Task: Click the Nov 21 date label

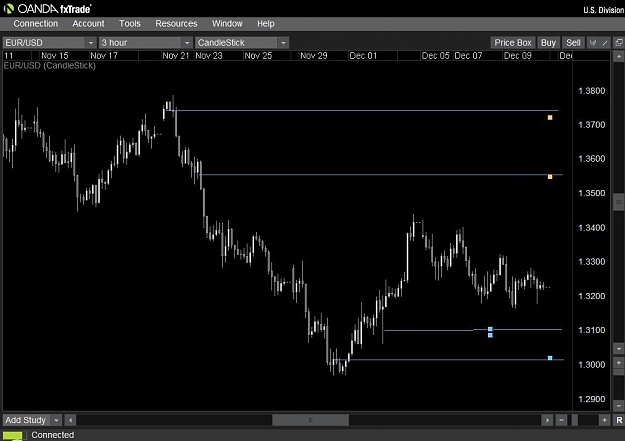Action: [x=175, y=56]
